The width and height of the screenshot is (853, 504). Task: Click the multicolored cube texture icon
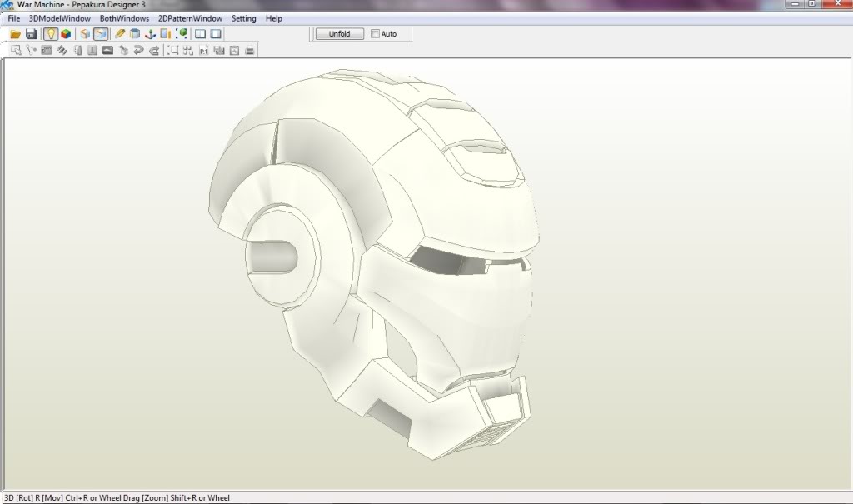66,34
